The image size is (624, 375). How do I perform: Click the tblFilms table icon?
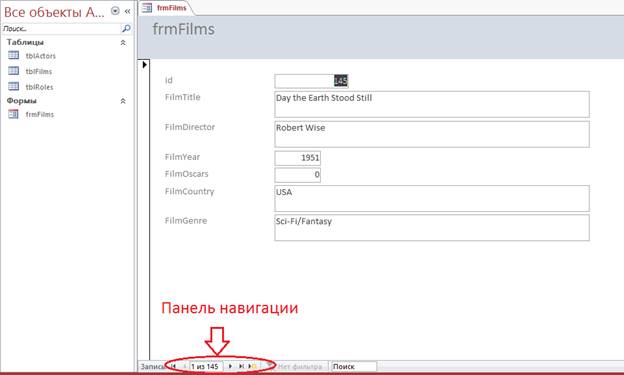(x=14, y=71)
